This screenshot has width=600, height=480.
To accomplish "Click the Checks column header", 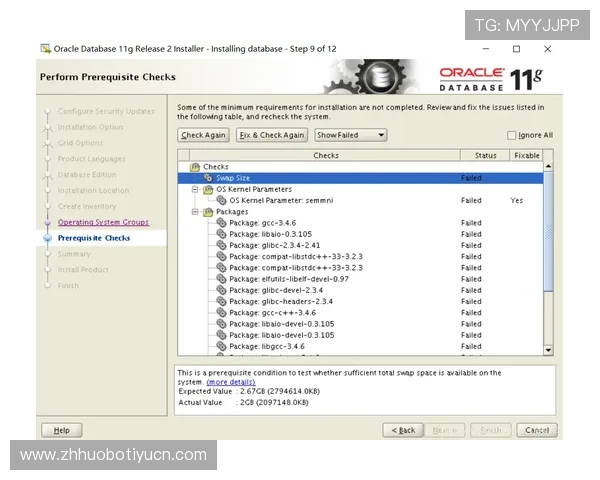I will click(326, 155).
